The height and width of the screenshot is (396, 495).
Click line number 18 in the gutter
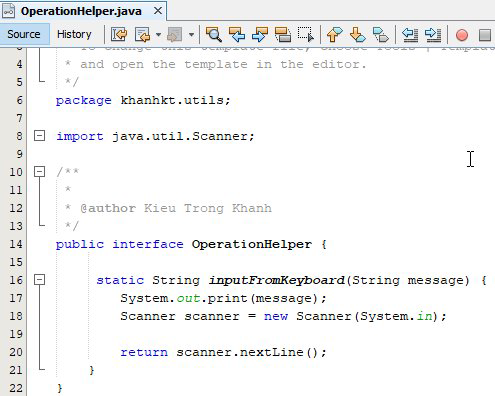pyautogui.click(x=16, y=316)
